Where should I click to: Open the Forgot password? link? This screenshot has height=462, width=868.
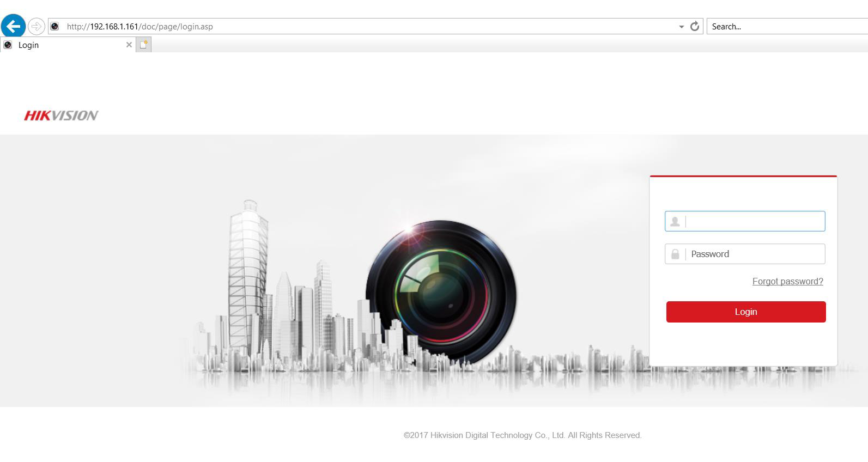tap(788, 281)
